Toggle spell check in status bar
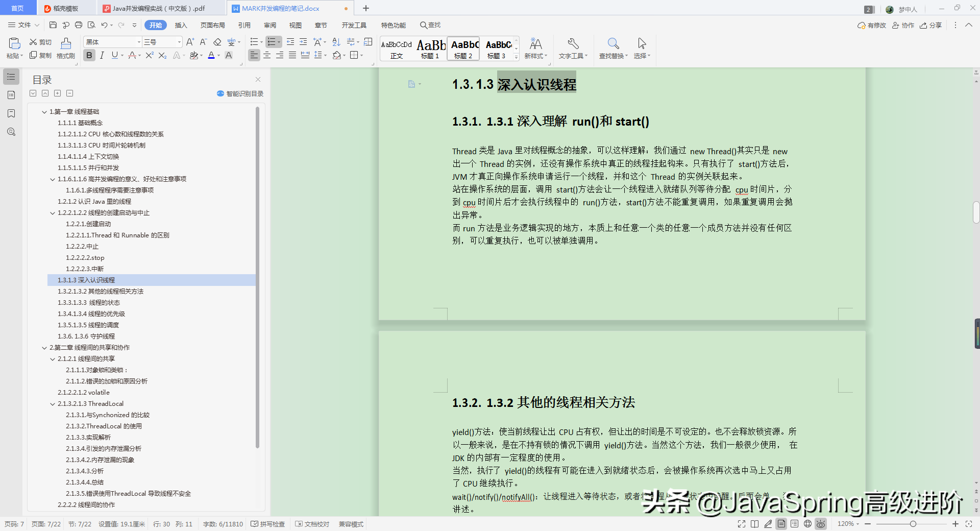 pos(268,524)
